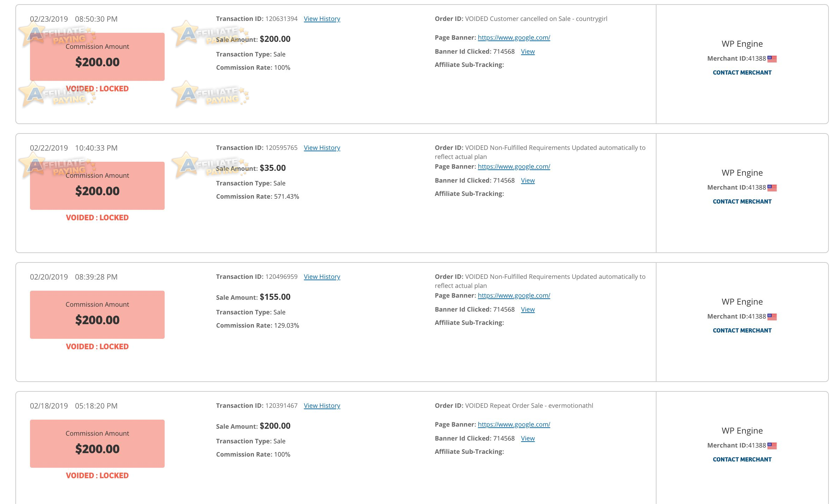Open View History for transaction 120496959
Image resolution: width=840 pixels, height=504 pixels.
322,277
